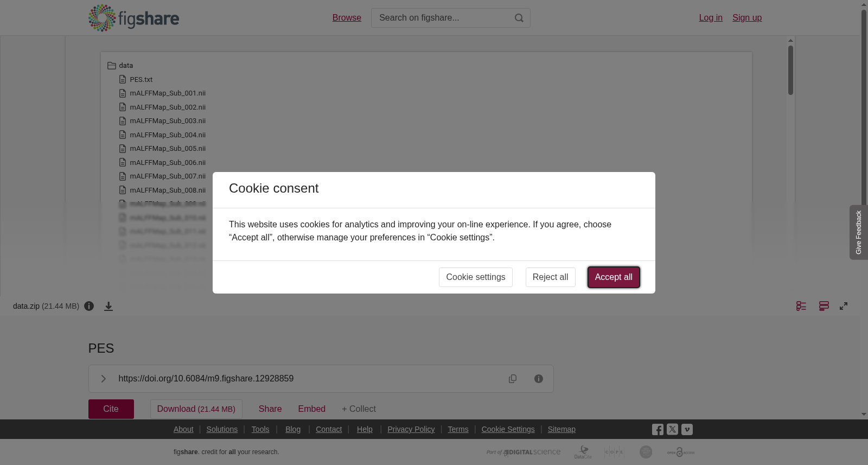Click file icon of mALFFMap_Sub_001.nii

coord(123,93)
